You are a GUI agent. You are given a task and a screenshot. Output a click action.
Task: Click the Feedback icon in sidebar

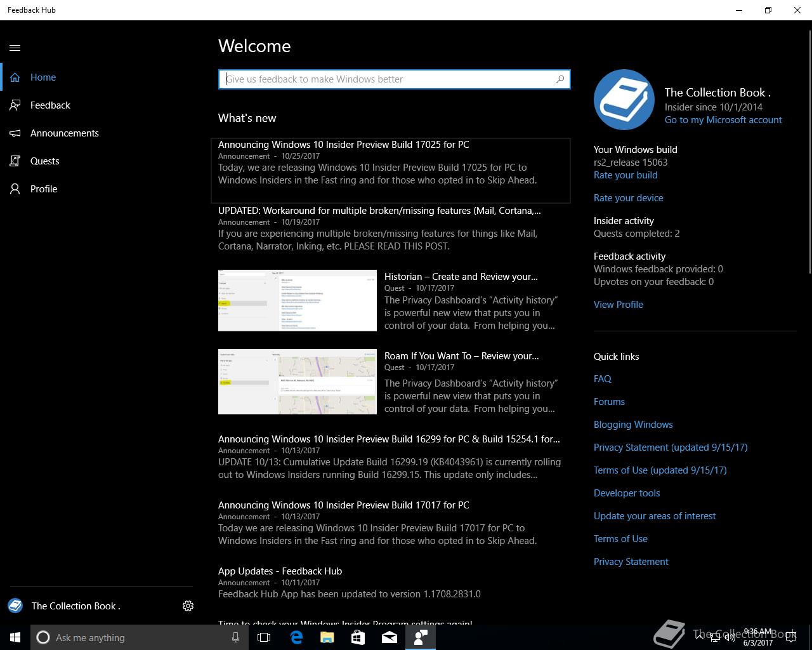click(x=15, y=105)
